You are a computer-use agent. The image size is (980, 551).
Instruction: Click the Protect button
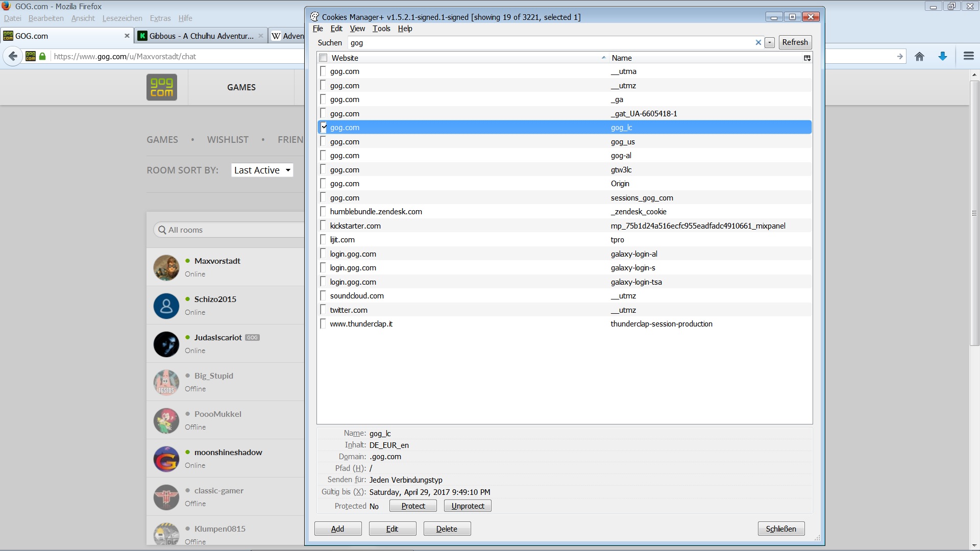413,506
